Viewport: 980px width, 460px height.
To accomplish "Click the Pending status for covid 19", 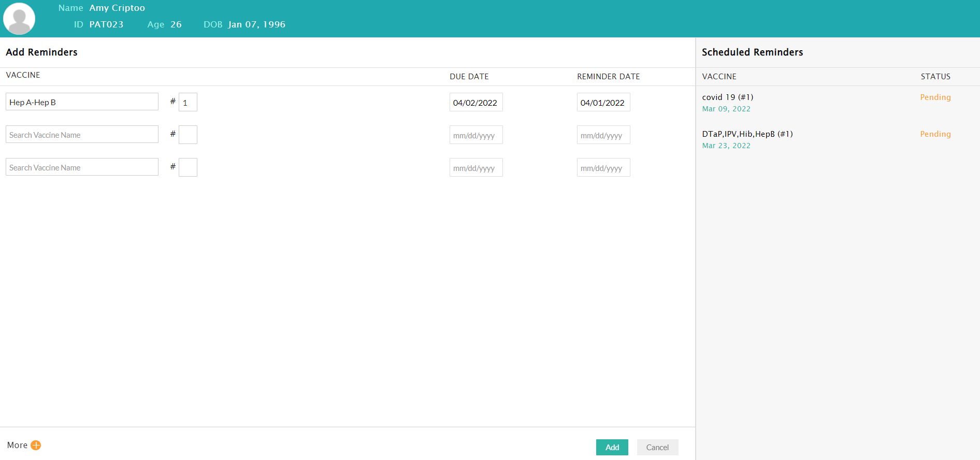I will [x=935, y=97].
